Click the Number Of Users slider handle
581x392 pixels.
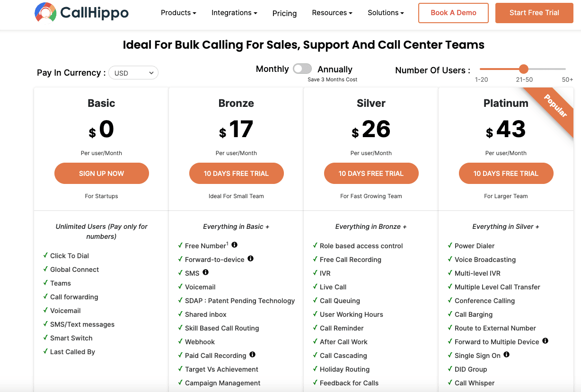[523, 69]
